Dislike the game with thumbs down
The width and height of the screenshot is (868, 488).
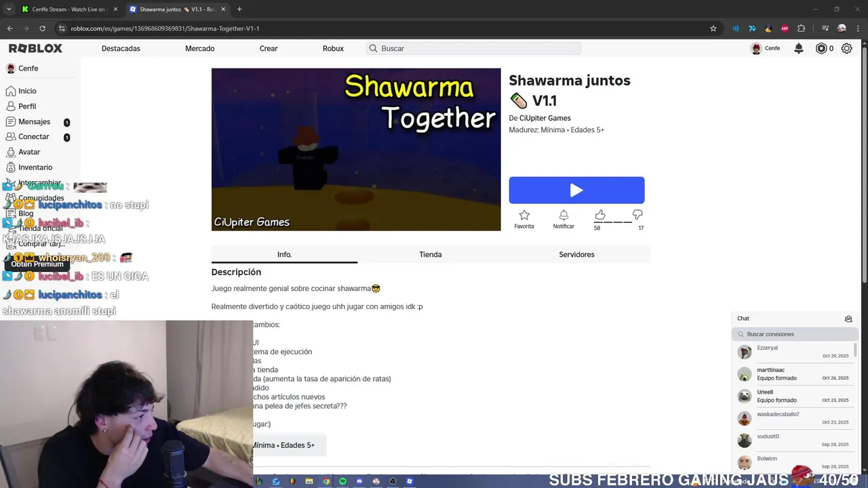(x=637, y=215)
